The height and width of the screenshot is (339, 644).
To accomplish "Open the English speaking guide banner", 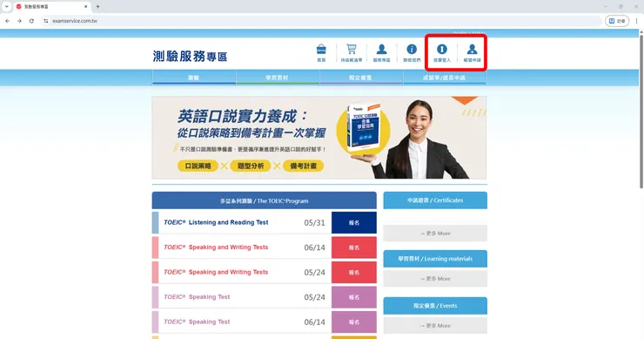I will click(x=319, y=138).
